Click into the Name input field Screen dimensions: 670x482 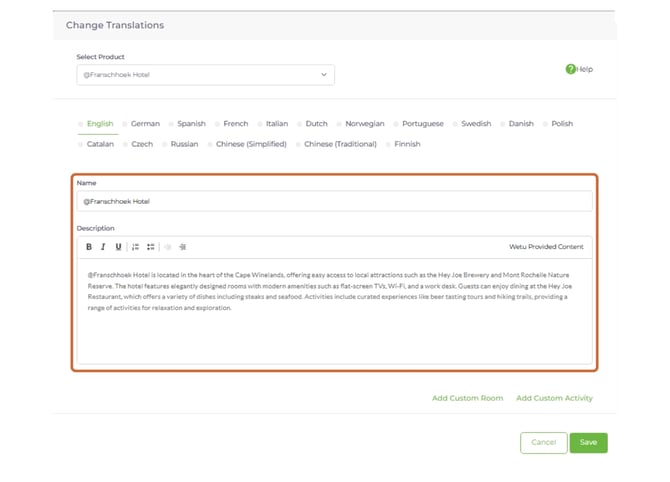335,201
